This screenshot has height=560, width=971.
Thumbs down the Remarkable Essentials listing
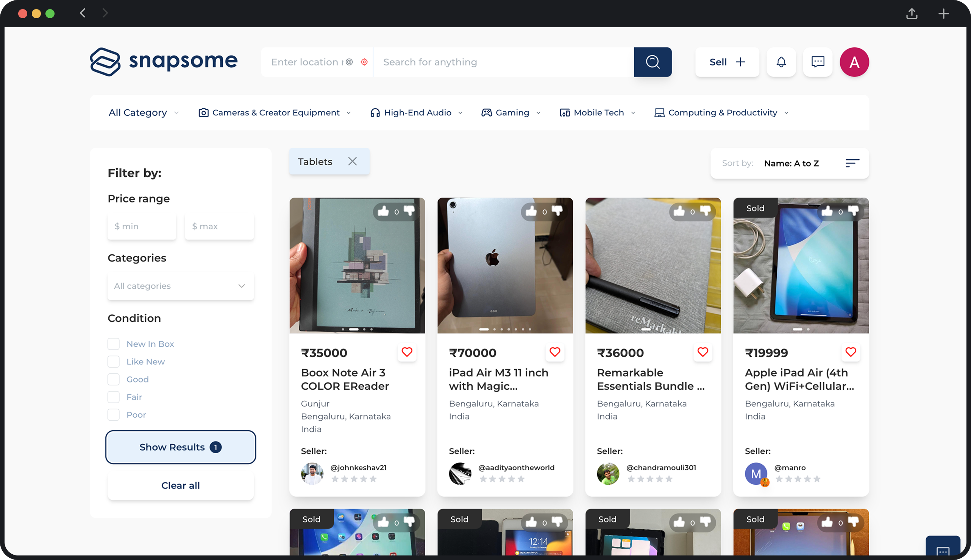(x=706, y=211)
